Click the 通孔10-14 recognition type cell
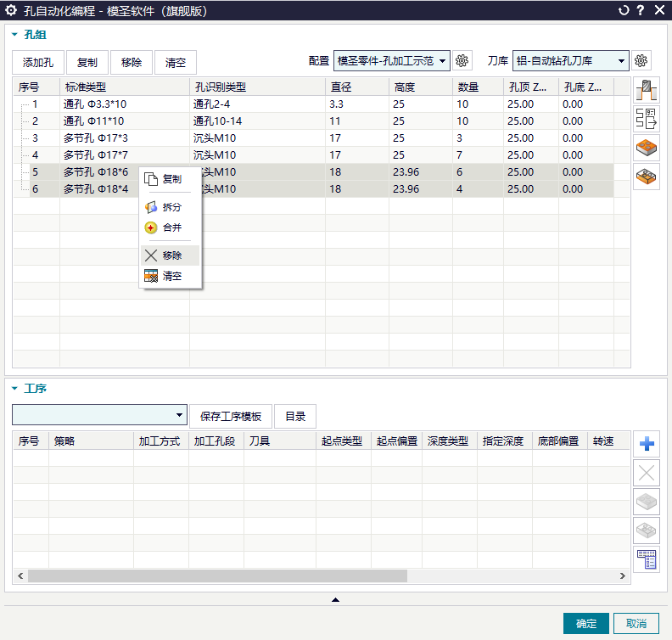The width and height of the screenshot is (672, 640). [258, 121]
